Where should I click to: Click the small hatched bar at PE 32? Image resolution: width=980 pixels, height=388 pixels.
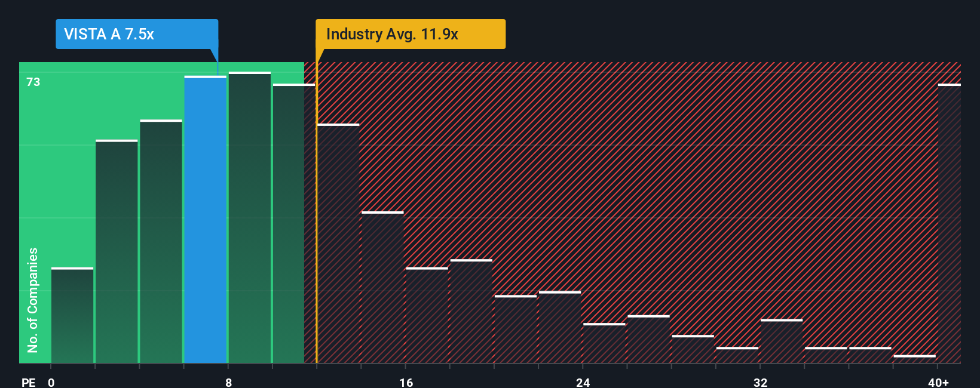coord(782,341)
